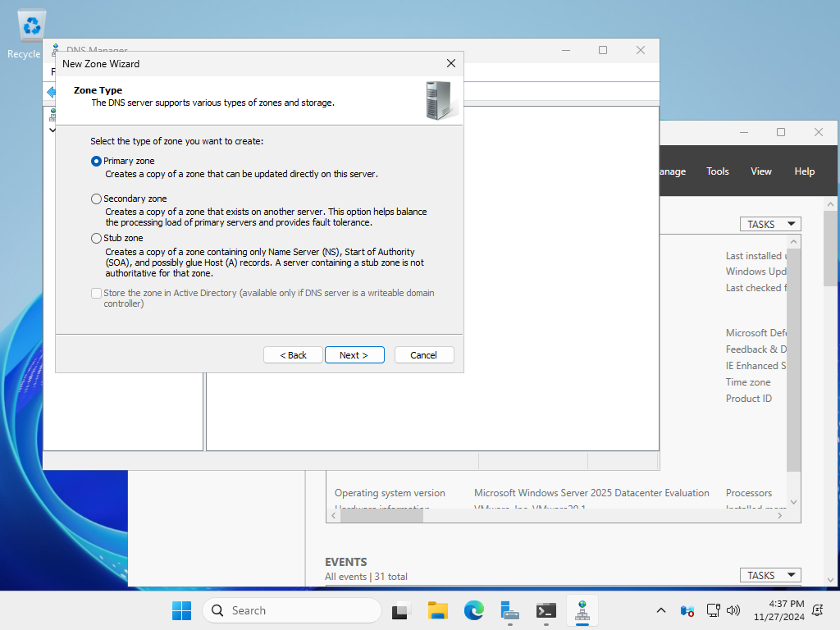Click the Product ID property label

pyautogui.click(x=748, y=399)
